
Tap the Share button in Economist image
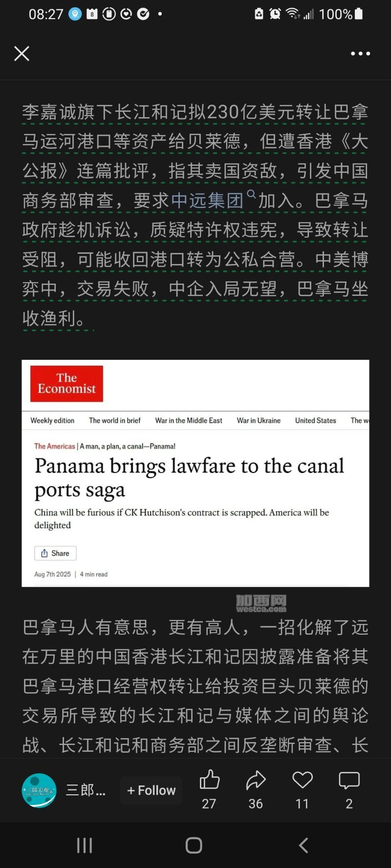pyautogui.click(x=55, y=553)
